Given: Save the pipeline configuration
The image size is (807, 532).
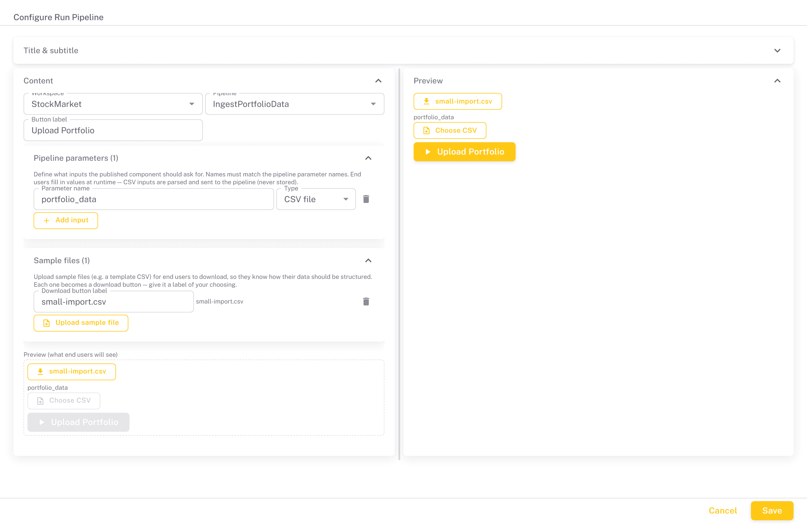Looking at the screenshot, I should coord(772,511).
